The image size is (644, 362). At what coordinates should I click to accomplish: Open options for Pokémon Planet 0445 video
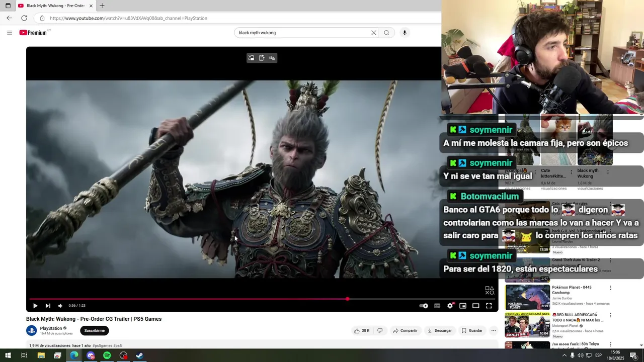coord(611,288)
